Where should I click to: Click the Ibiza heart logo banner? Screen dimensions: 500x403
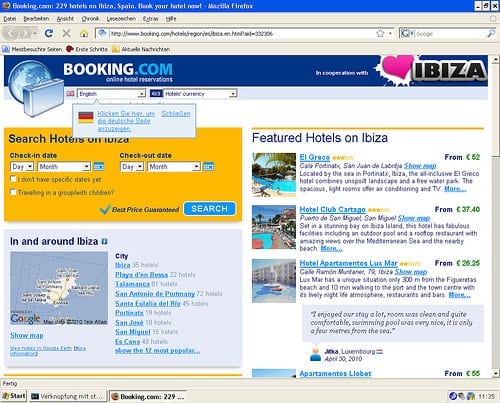click(432, 71)
